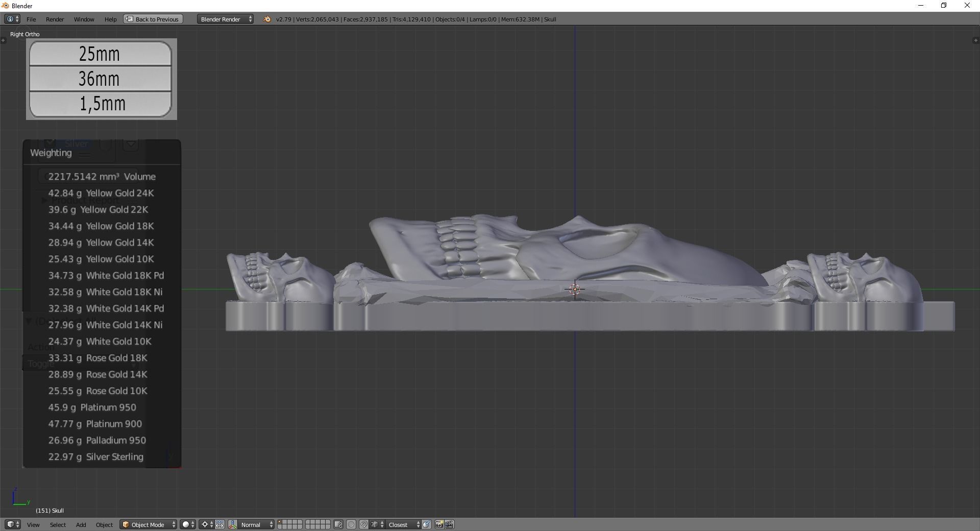This screenshot has height=531, width=980.
Task: Toggle the snap magnet icon
Action: [363, 524]
